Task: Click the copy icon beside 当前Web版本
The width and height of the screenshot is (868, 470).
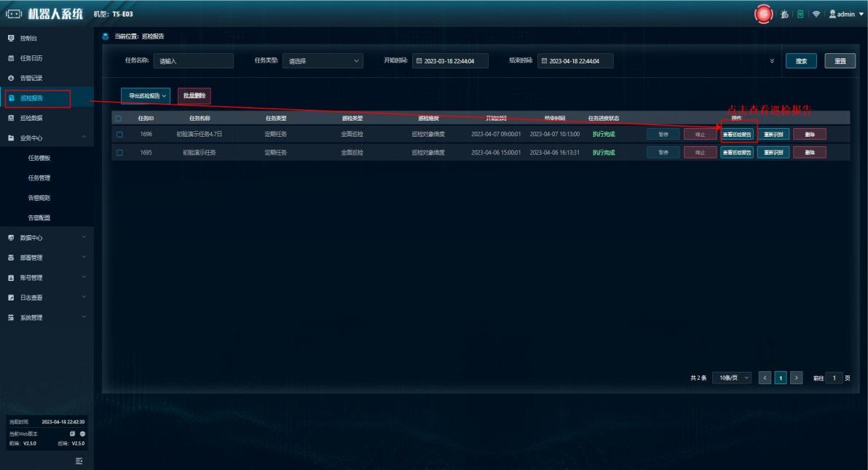Action: (x=73, y=434)
